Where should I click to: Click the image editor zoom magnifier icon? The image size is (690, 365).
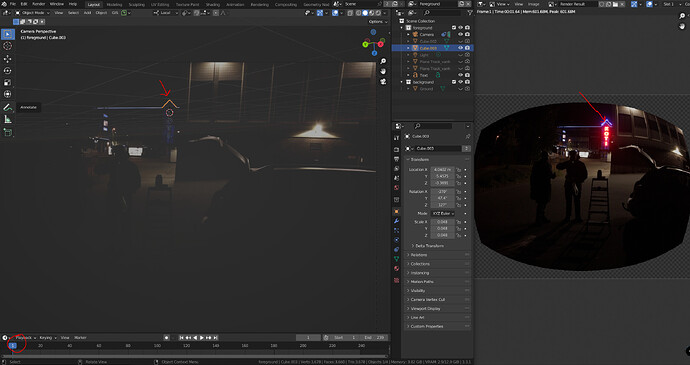pos(682,16)
